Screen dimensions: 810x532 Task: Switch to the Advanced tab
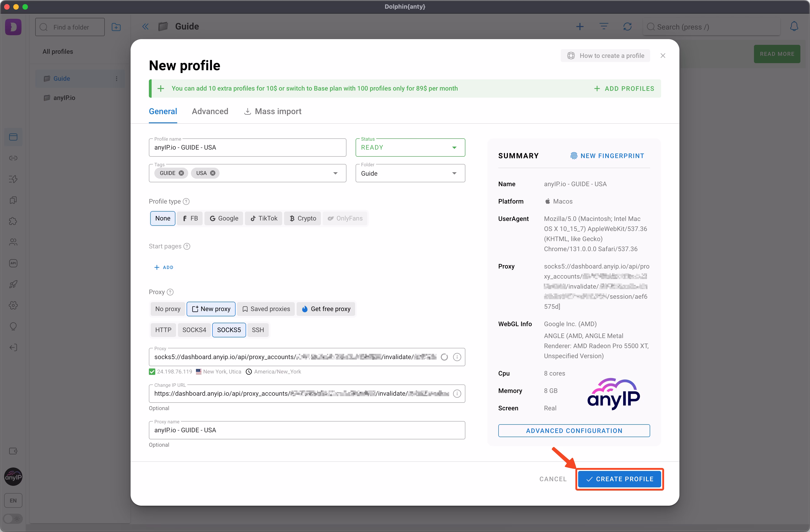click(x=210, y=111)
